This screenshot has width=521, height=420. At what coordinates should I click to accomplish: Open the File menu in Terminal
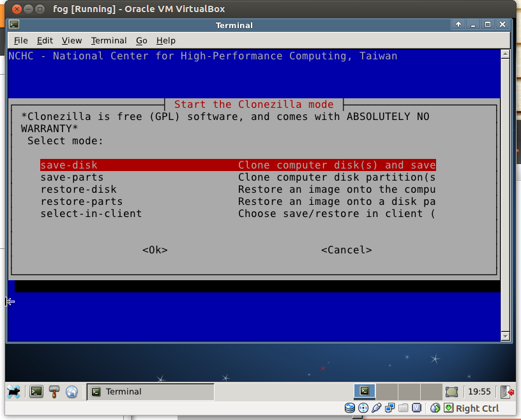[21, 40]
